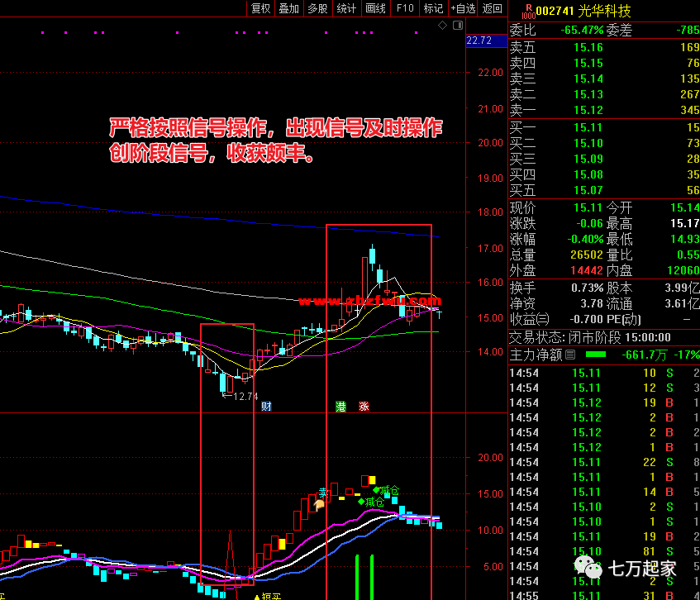Open the 统计 statistics tool
Viewport: 700px width, 600px height.
(x=346, y=8)
